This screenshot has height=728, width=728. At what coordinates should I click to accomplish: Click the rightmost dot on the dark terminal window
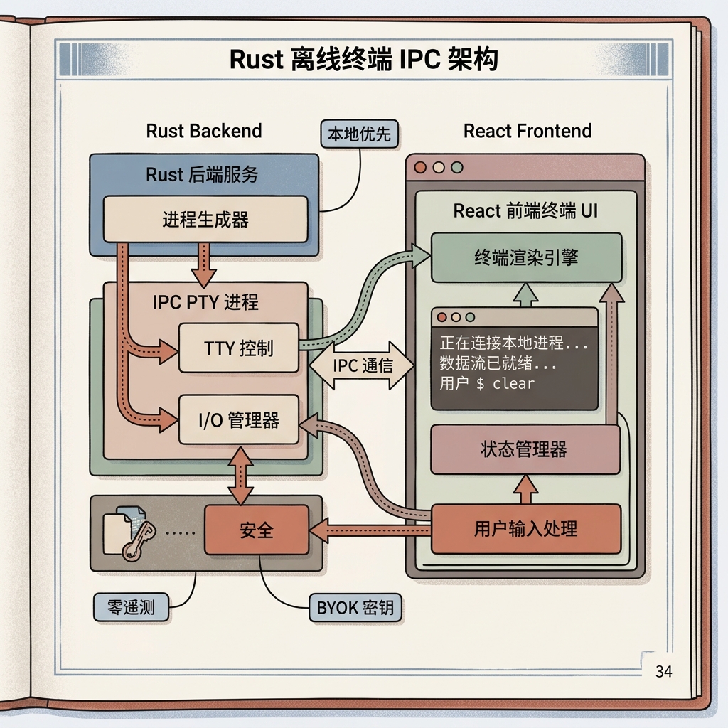(471, 317)
